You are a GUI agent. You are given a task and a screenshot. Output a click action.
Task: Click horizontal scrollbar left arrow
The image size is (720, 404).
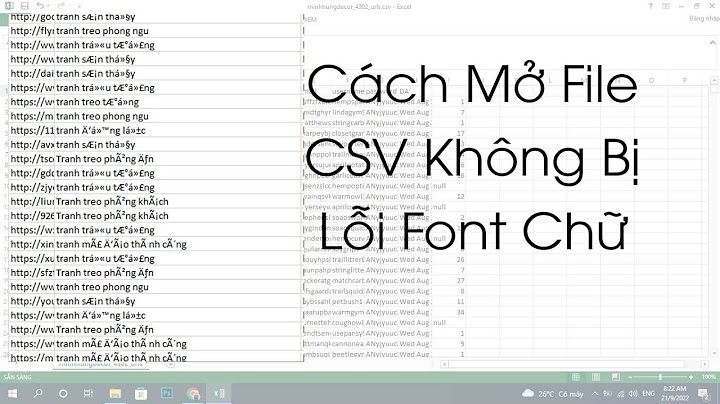444,364
